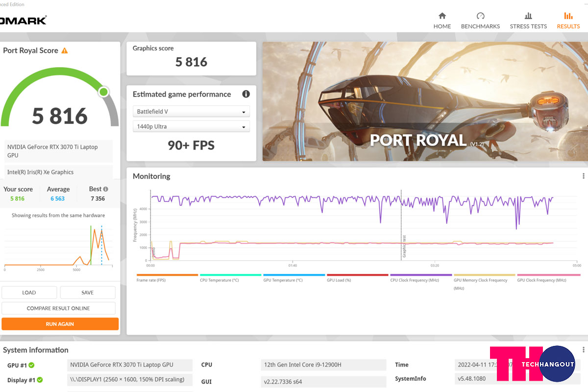Image resolution: width=588 pixels, height=392 pixels.
Task: Click the large 5 816 Port Royal score
Action: click(60, 116)
